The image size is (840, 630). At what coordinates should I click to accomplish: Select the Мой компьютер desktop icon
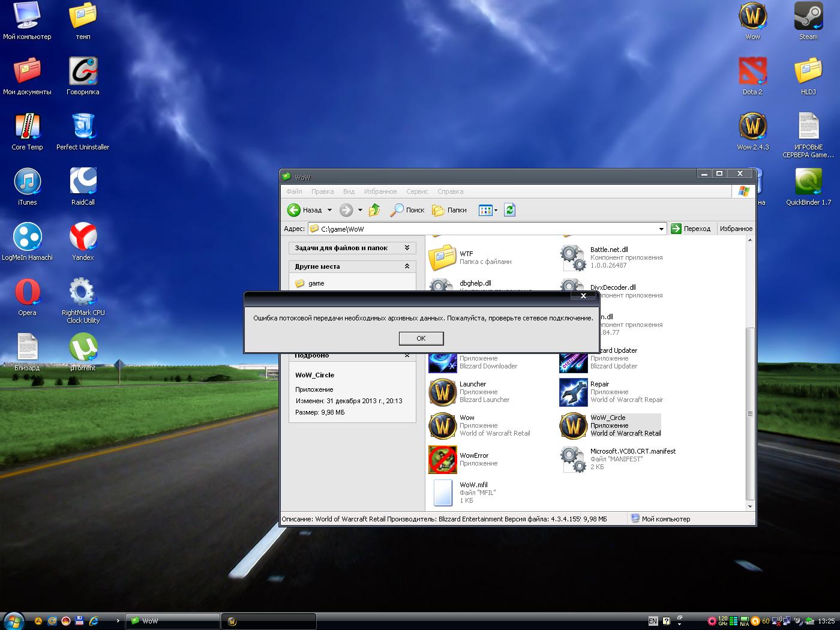click(x=28, y=21)
